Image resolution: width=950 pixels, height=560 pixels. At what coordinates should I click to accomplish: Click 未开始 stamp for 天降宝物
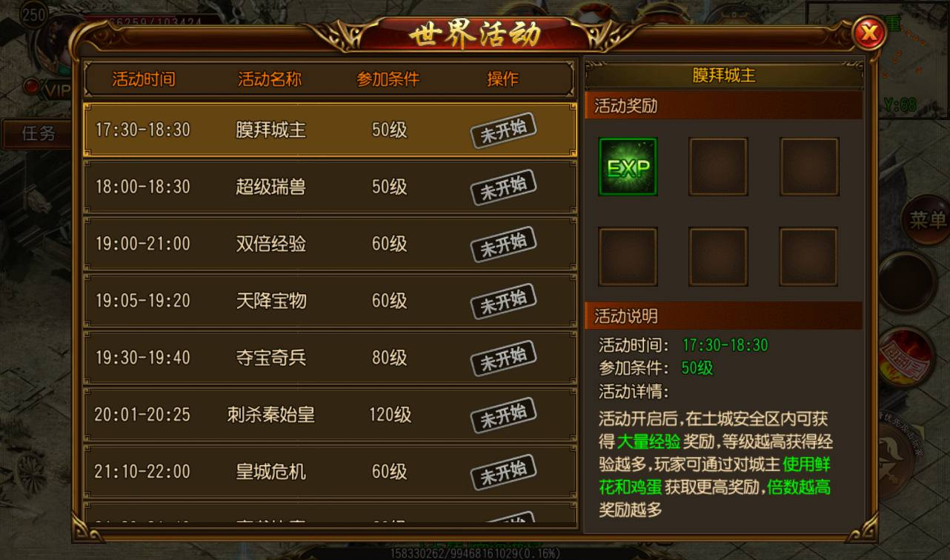(504, 301)
